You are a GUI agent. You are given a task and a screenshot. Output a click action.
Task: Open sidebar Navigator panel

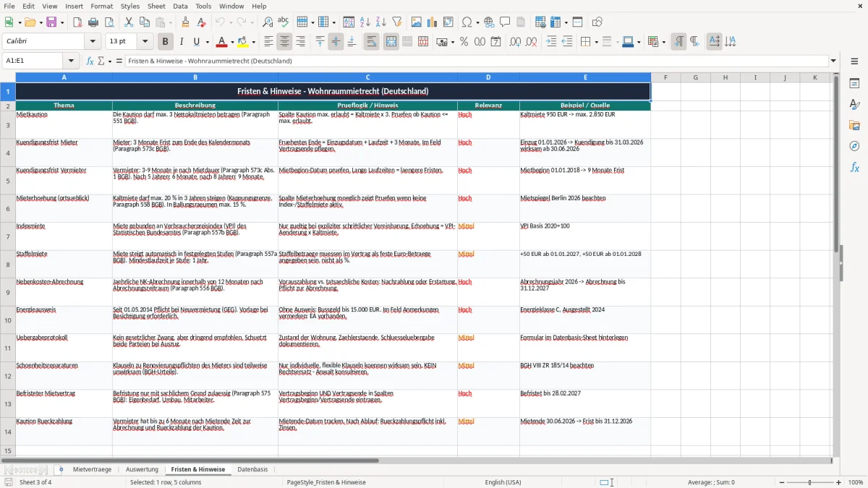click(854, 147)
